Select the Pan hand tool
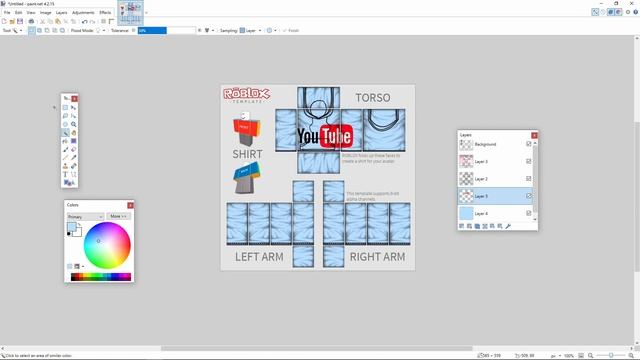 [73, 133]
